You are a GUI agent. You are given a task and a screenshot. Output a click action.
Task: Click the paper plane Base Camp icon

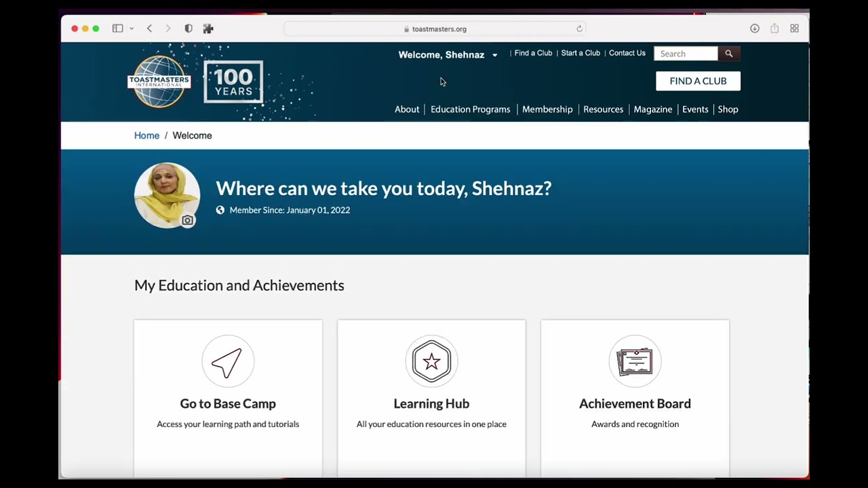pos(228,361)
